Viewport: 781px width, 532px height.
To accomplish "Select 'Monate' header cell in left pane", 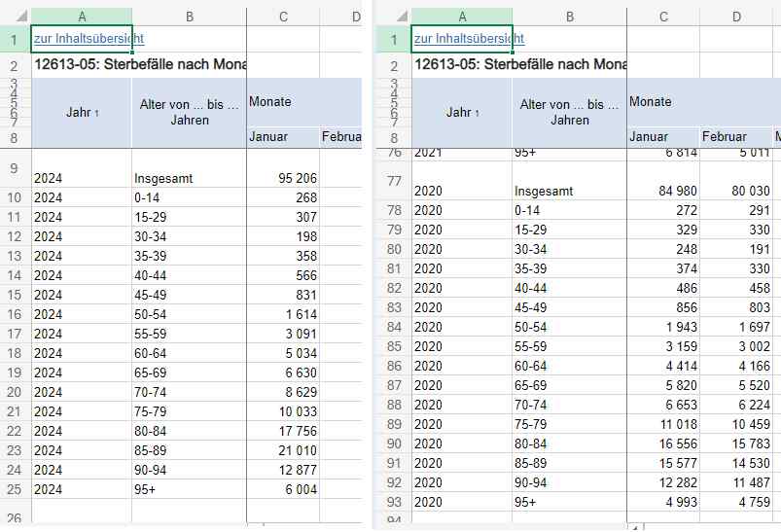I will 283,102.
